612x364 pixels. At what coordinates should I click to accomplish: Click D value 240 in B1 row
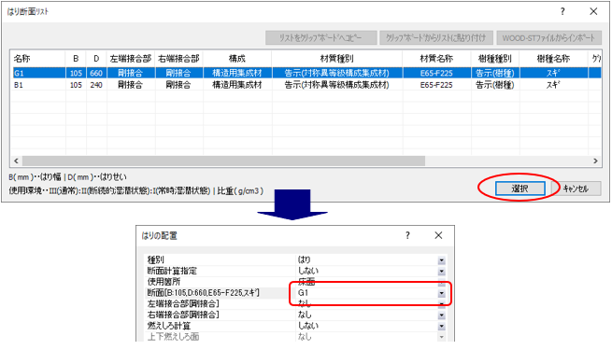[x=96, y=85]
